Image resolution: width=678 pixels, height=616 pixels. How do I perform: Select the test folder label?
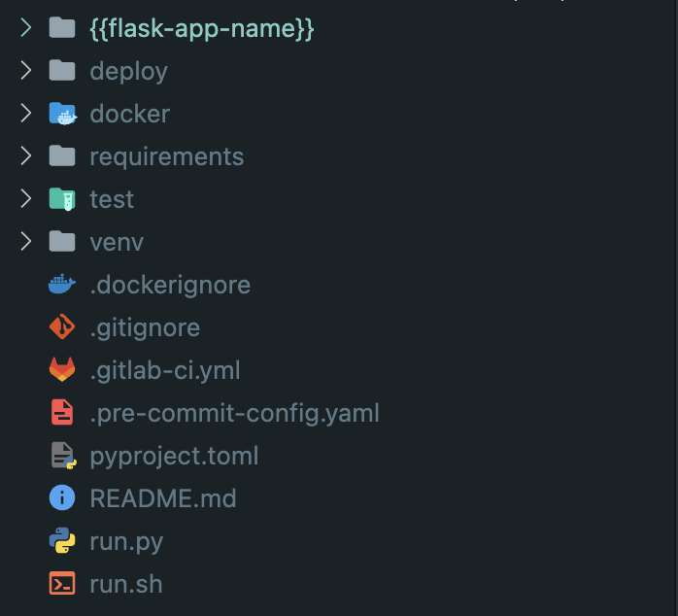pyautogui.click(x=112, y=199)
